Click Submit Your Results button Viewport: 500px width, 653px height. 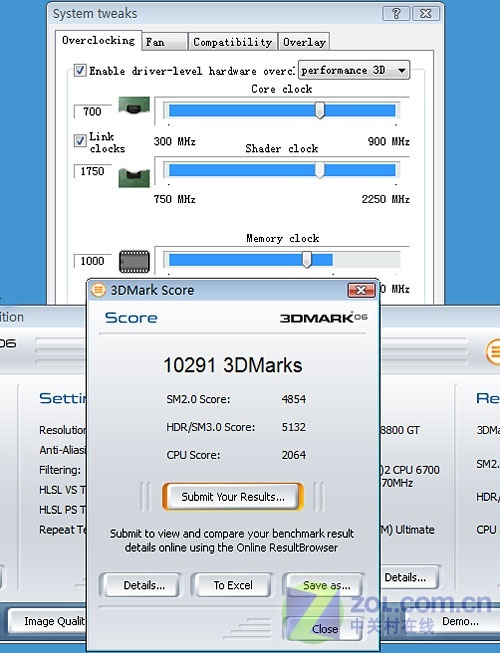tap(233, 497)
